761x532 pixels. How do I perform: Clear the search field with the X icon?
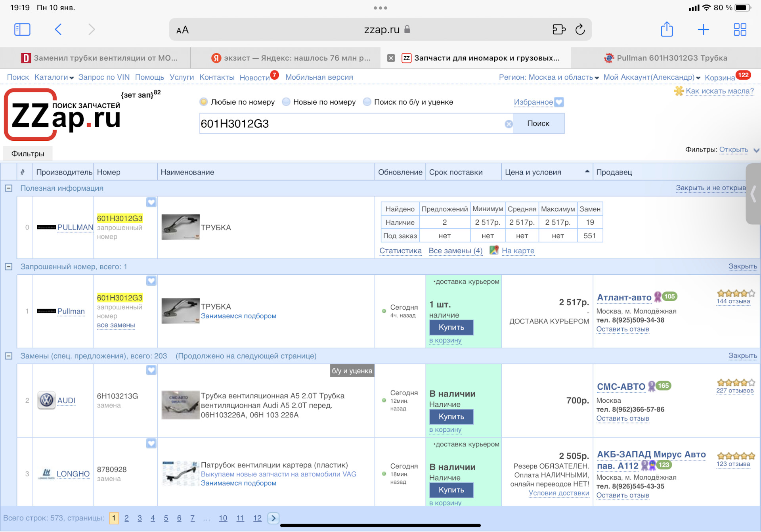click(x=509, y=124)
